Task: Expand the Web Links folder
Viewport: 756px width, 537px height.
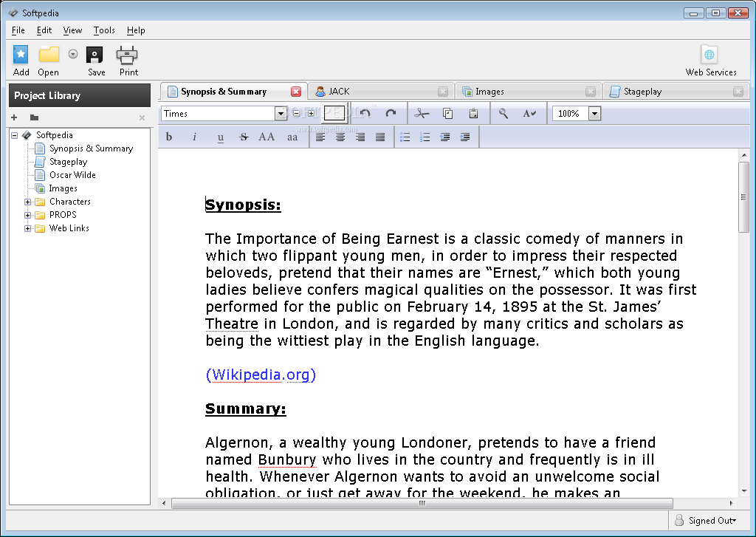Action: coord(27,228)
